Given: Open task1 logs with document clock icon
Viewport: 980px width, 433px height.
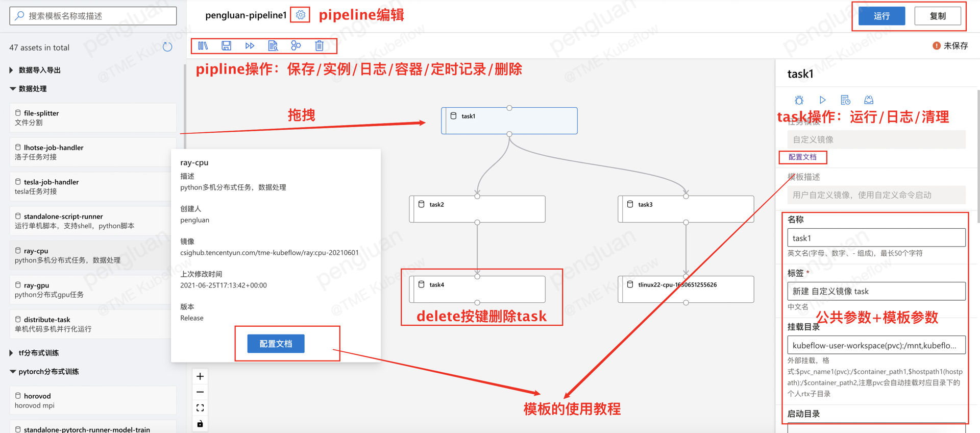Looking at the screenshot, I should (845, 100).
